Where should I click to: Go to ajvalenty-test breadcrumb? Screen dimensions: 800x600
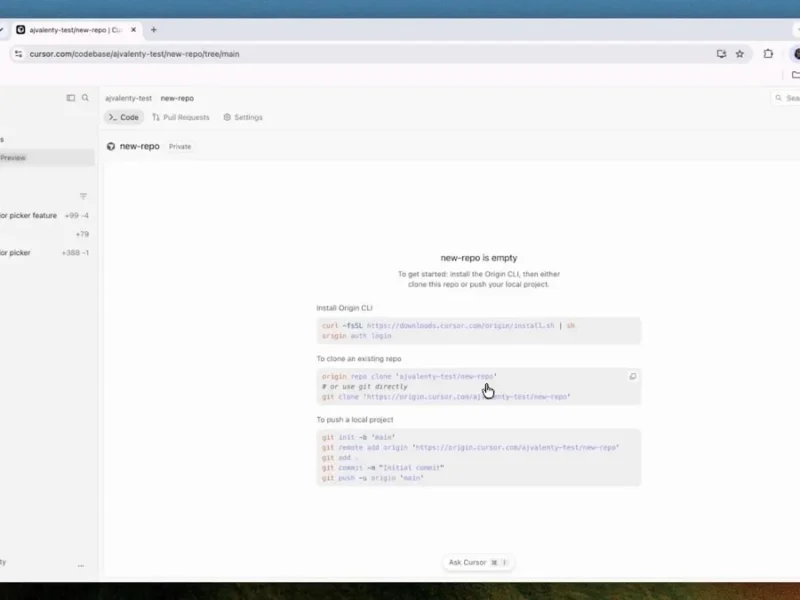pos(129,98)
